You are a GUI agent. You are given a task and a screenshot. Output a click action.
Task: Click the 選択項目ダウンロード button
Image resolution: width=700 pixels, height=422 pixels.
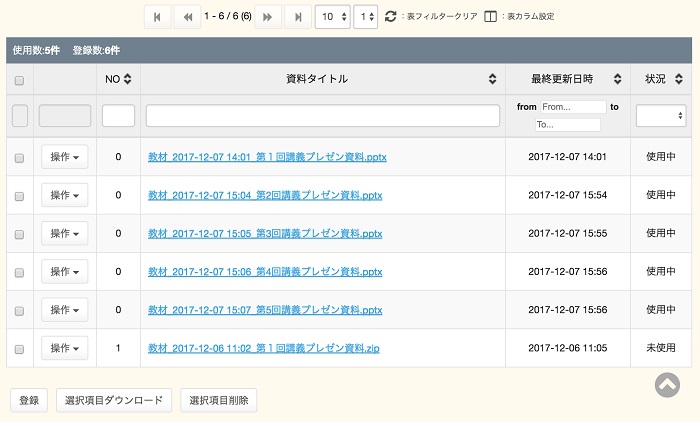point(114,400)
